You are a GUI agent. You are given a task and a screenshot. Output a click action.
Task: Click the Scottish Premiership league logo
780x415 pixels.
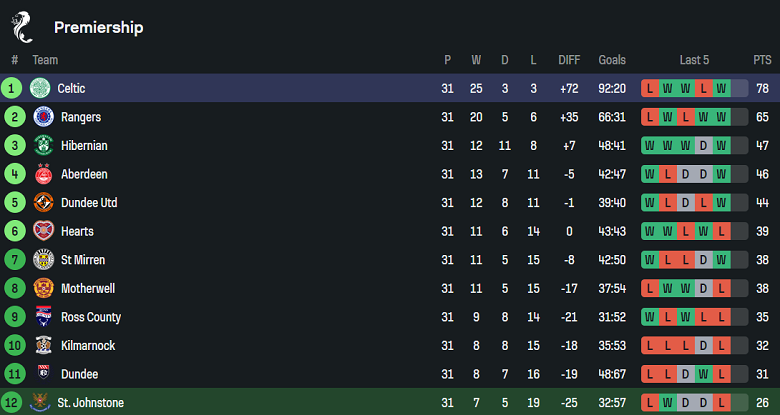(x=22, y=26)
